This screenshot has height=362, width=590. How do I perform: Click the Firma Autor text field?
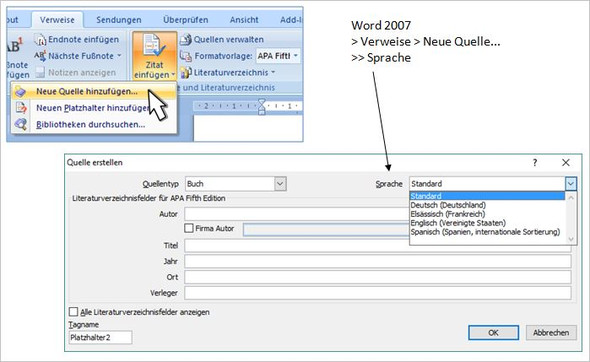pyautogui.click(x=326, y=230)
